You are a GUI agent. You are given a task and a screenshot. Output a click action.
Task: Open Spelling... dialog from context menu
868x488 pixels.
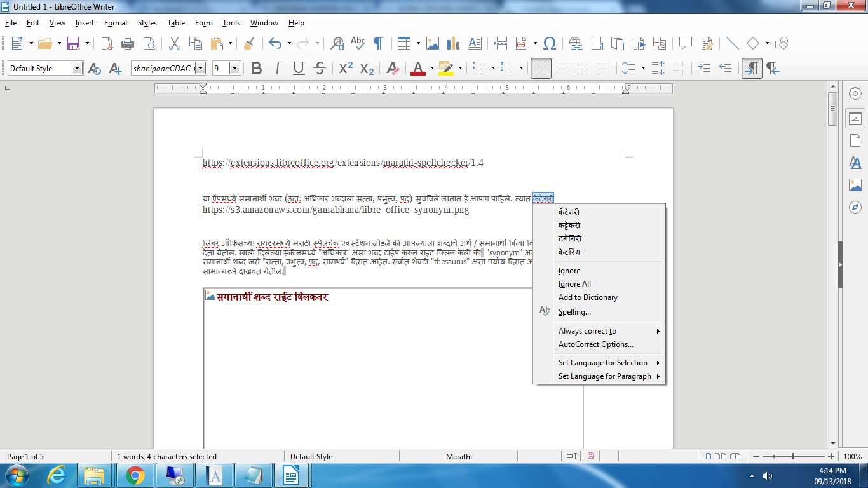(600, 312)
